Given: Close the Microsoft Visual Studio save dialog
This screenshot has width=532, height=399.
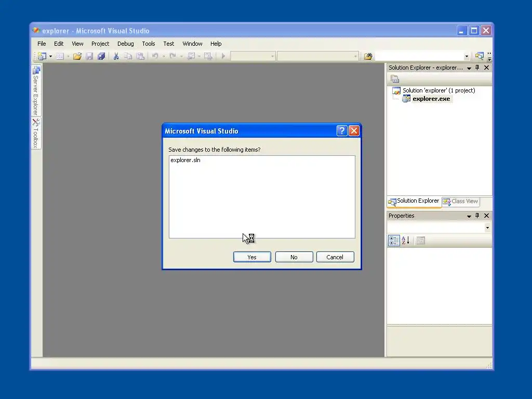Looking at the screenshot, I should click(354, 130).
